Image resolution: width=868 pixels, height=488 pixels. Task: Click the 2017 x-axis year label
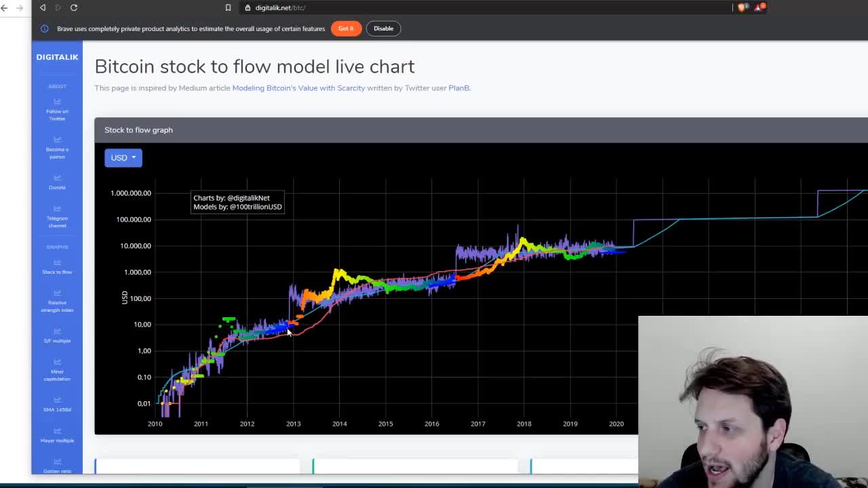(477, 424)
